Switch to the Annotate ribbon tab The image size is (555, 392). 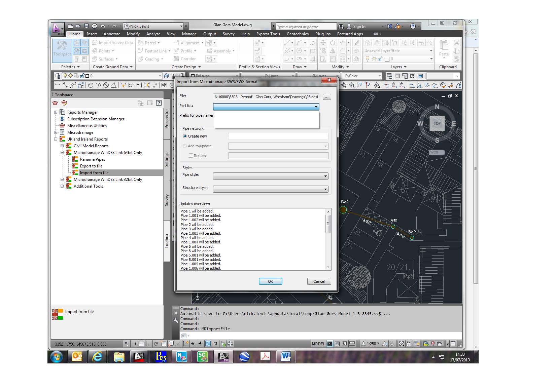(x=112, y=34)
